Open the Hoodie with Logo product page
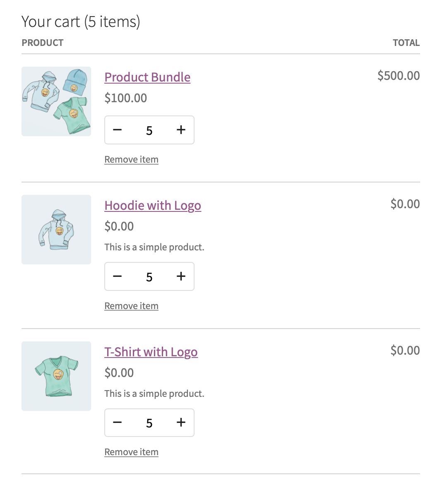 [x=153, y=206]
